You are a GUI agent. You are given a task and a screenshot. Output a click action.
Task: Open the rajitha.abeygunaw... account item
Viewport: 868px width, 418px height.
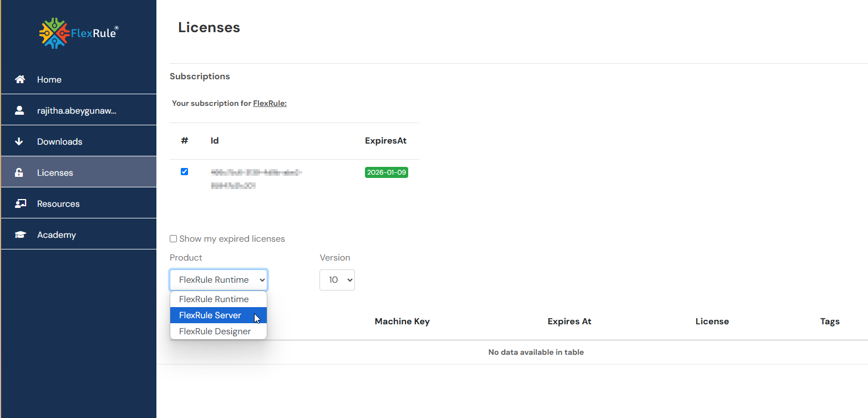coord(78,110)
